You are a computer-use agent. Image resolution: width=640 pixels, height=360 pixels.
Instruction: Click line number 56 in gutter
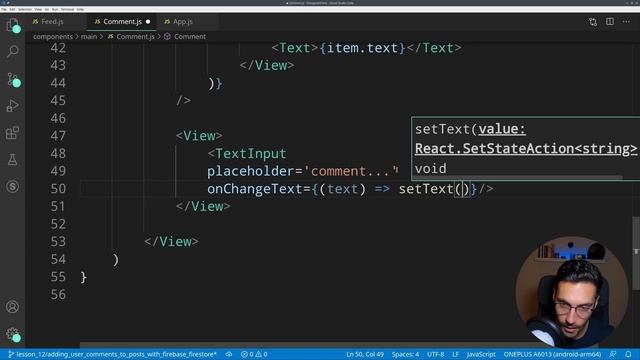58,295
